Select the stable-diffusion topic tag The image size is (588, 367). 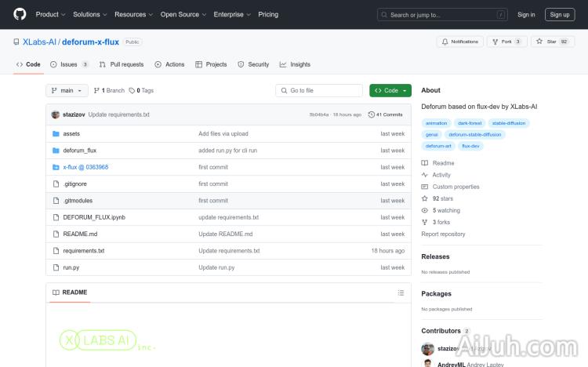[x=510, y=123]
